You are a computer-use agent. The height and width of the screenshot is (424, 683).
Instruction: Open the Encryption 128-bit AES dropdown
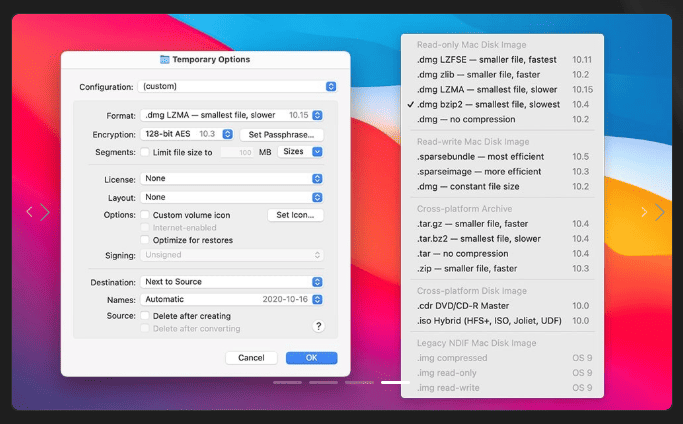tap(187, 134)
